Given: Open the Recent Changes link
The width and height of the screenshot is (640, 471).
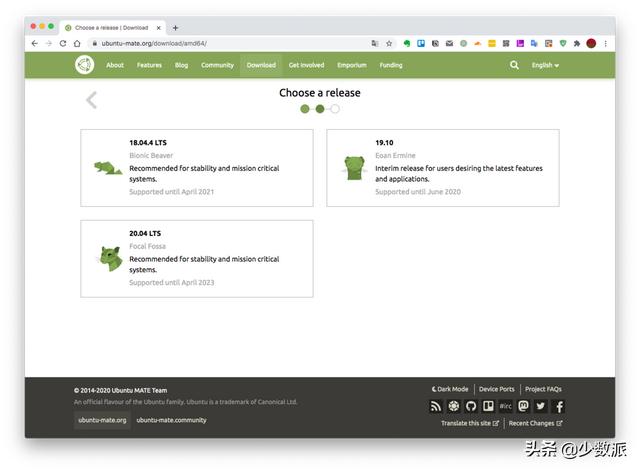Looking at the screenshot, I should [x=536, y=423].
